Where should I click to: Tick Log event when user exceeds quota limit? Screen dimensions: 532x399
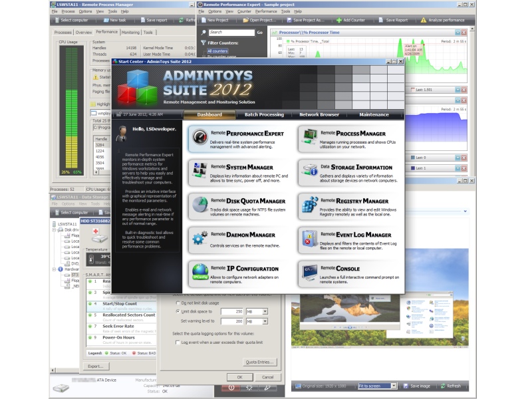pos(178,342)
